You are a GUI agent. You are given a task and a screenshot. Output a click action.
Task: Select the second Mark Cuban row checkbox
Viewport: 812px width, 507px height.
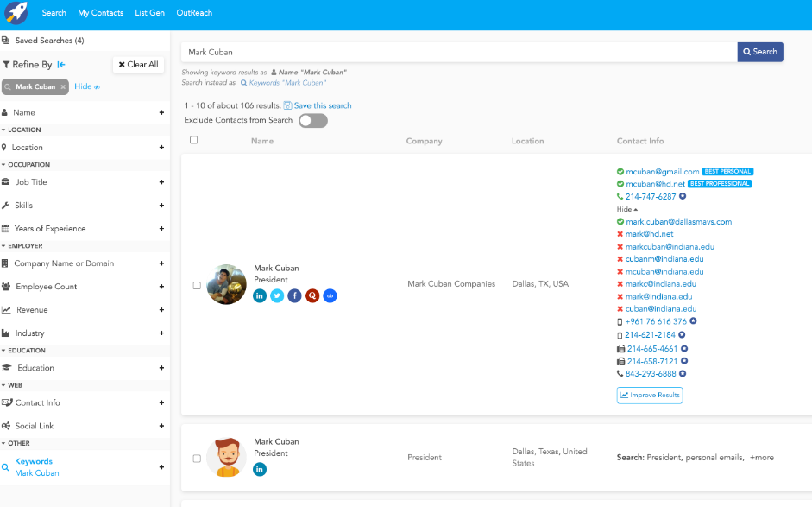197,459
